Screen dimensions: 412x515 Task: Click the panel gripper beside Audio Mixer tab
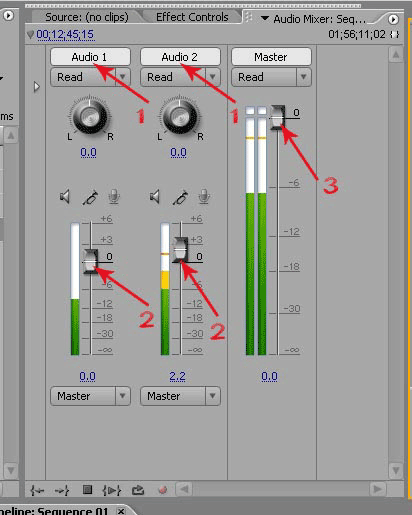pos(248,17)
